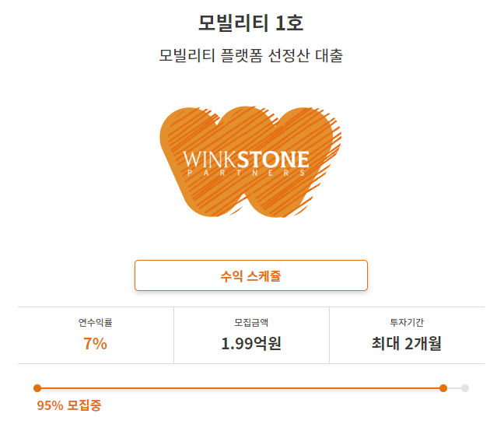
Task: Click the Winkstone Partners logo image
Action: 250,162
